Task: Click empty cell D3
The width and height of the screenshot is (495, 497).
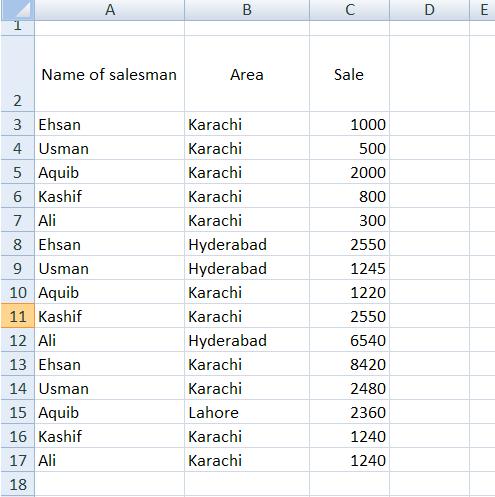Action: pos(429,124)
